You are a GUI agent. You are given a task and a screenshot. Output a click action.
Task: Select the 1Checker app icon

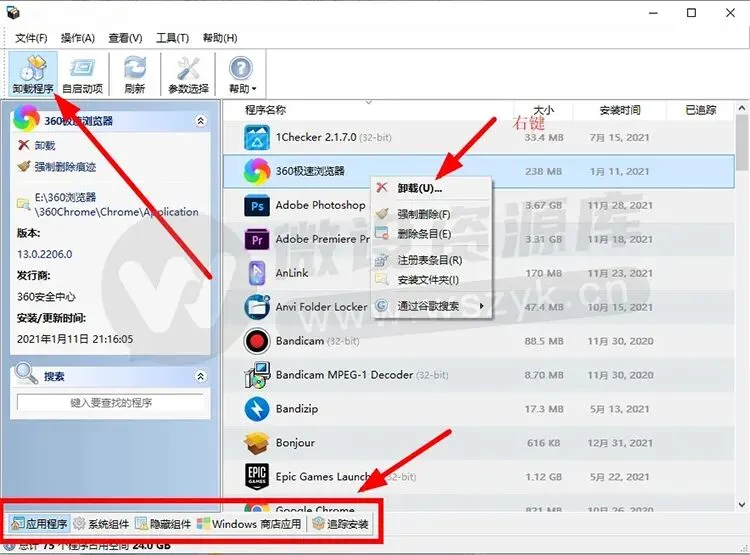click(x=257, y=138)
